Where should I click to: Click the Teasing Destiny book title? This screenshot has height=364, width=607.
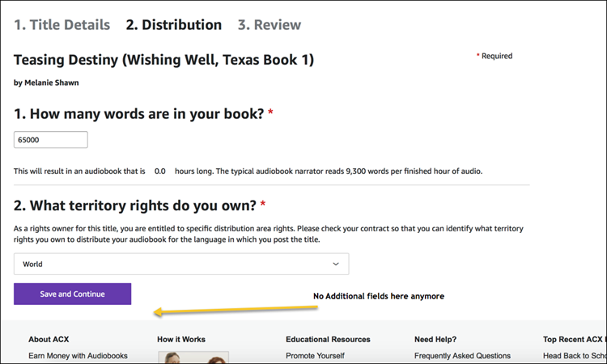(163, 60)
